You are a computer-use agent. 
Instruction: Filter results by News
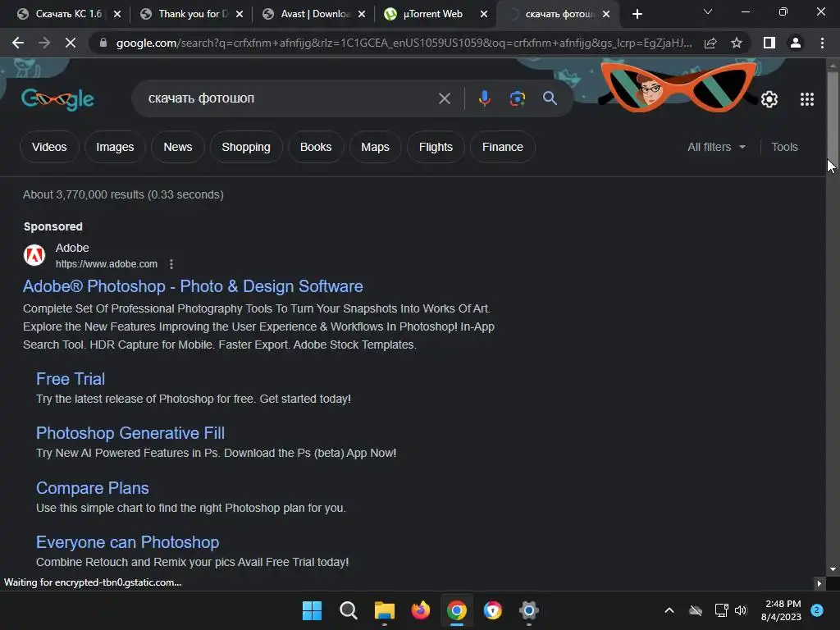point(178,147)
